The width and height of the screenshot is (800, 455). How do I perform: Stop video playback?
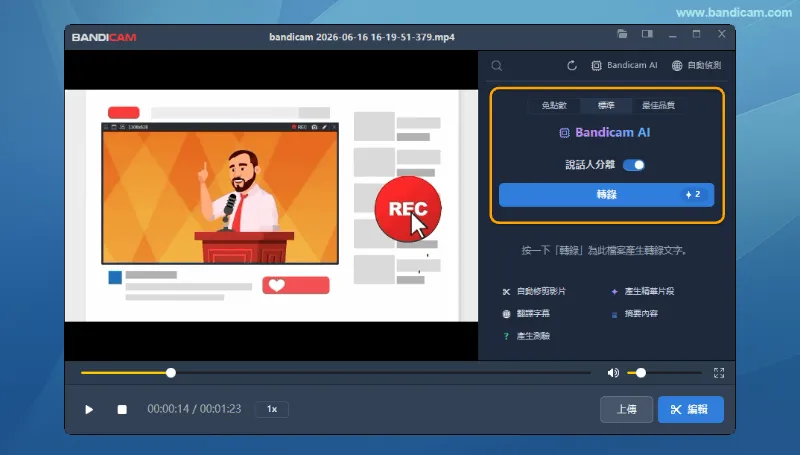(x=122, y=410)
